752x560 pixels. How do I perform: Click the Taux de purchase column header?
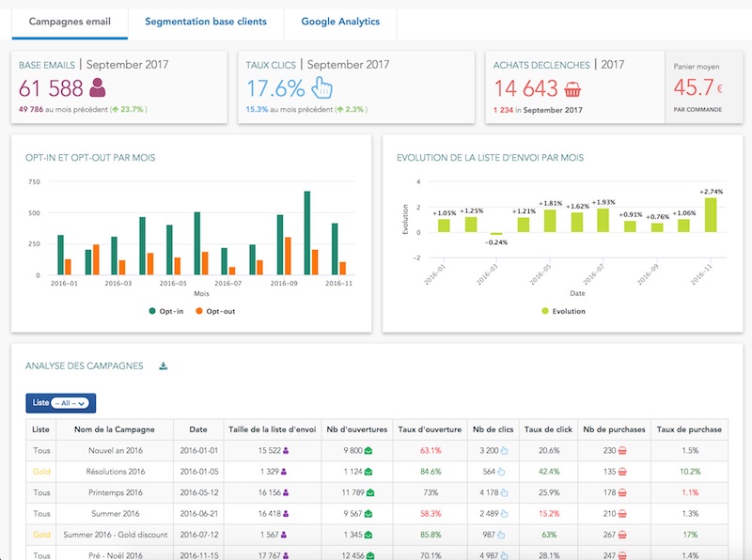[x=689, y=429]
